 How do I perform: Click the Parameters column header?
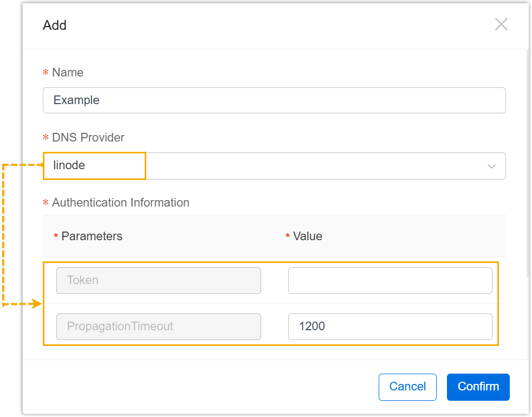pyautogui.click(x=92, y=236)
